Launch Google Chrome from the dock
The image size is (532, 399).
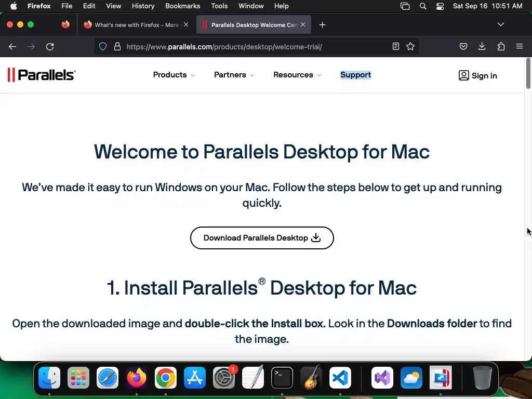tap(166, 378)
